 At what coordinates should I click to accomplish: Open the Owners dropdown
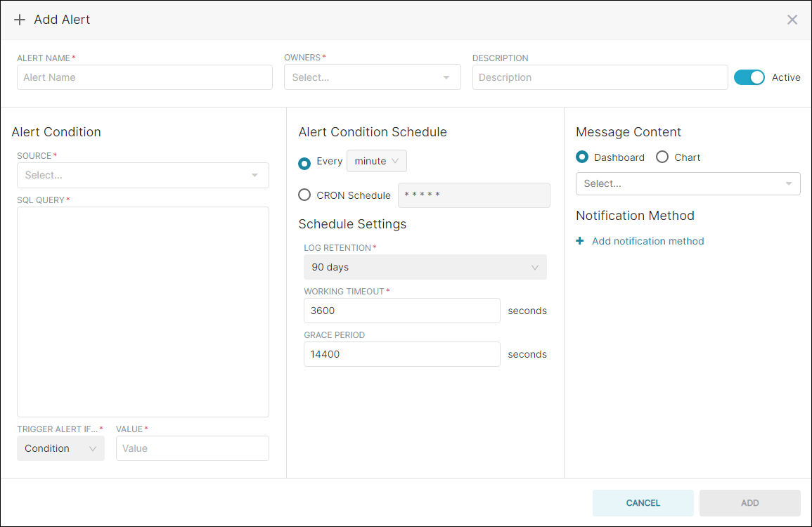click(x=372, y=77)
